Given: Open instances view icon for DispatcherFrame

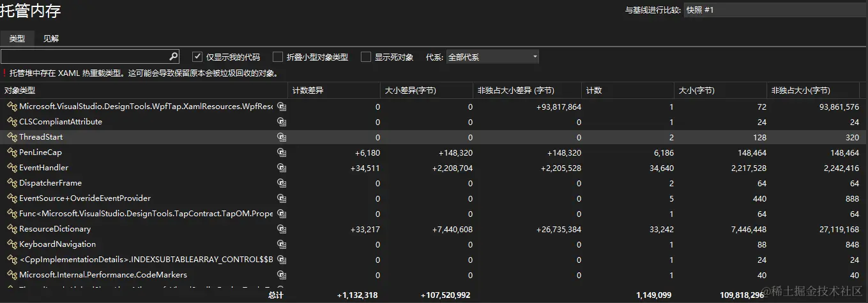Looking at the screenshot, I should (x=281, y=183).
